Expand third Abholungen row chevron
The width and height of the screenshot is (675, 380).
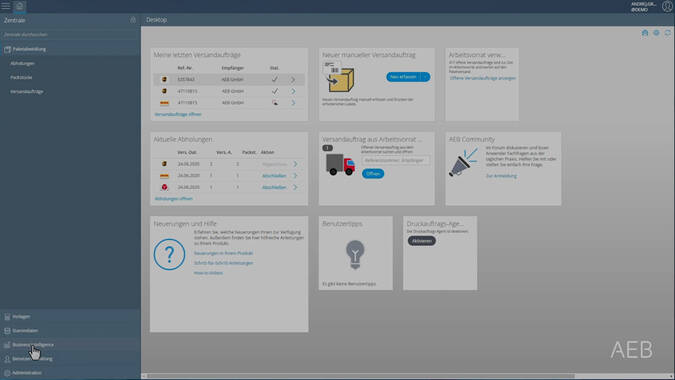click(295, 187)
